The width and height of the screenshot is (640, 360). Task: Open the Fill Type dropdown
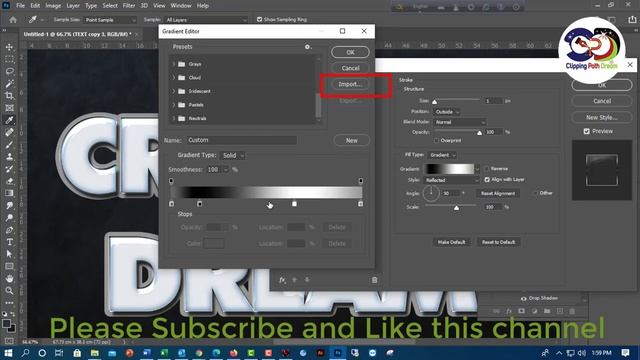pos(442,155)
